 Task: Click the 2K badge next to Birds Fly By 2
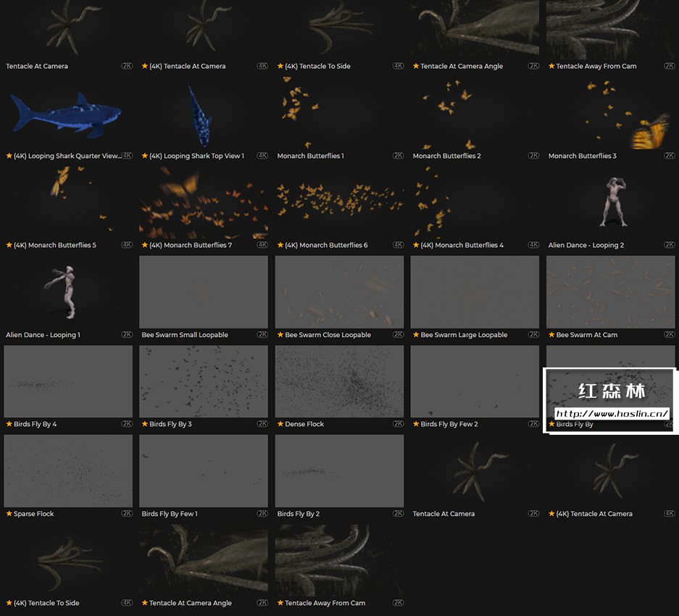coord(398,513)
